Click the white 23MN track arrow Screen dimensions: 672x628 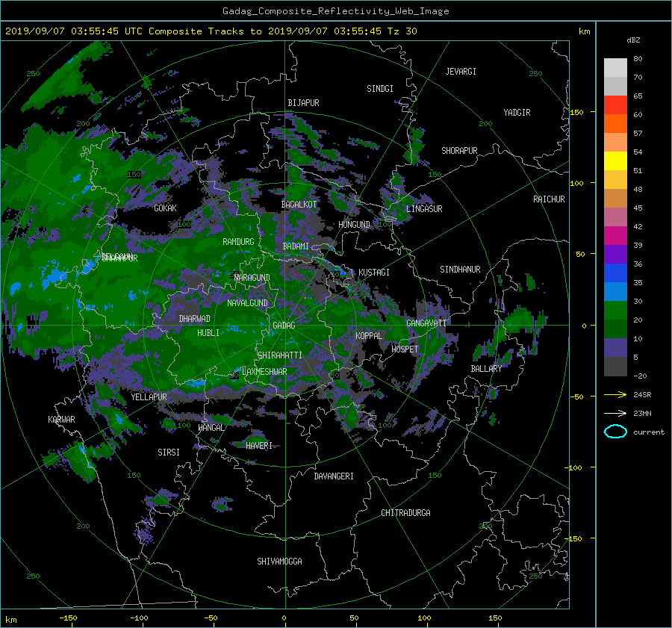click(x=615, y=413)
